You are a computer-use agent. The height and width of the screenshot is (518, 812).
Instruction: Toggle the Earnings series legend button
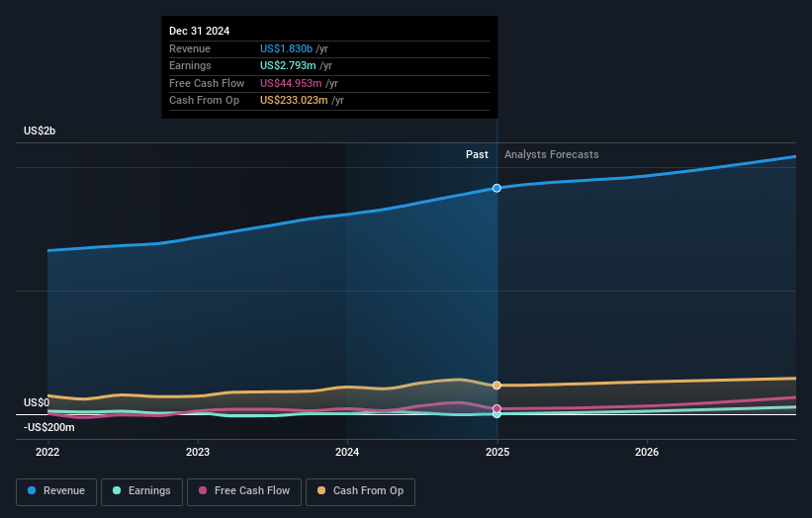pyautogui.click(x=141, y=491)
